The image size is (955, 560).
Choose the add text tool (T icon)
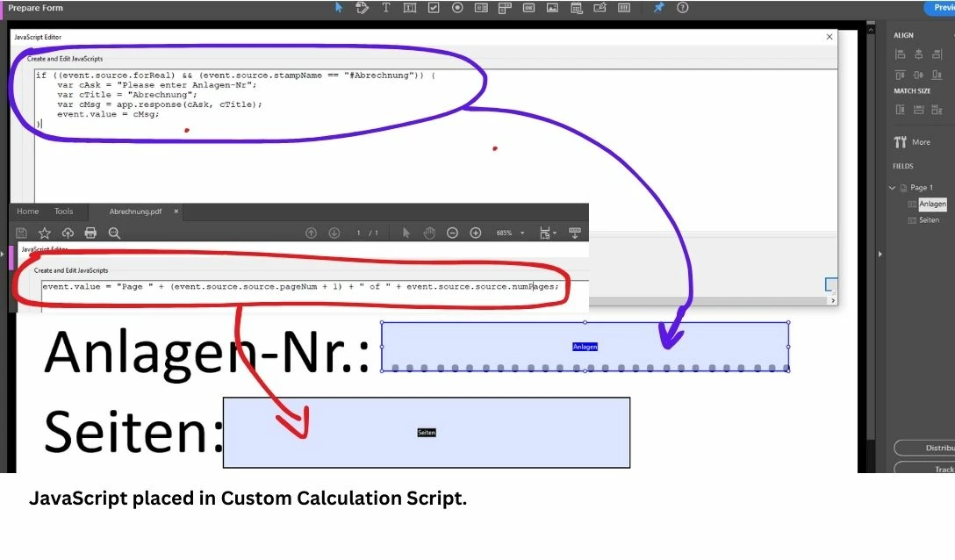point(385,8)
